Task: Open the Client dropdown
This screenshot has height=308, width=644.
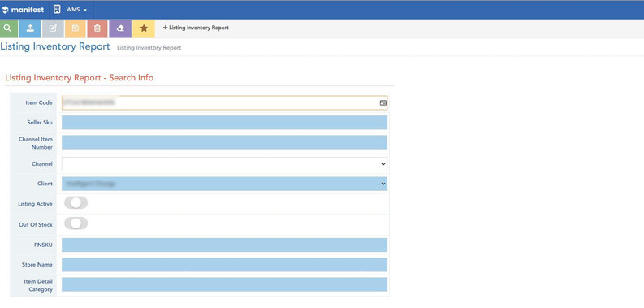Action: click(x=224, y=184)
